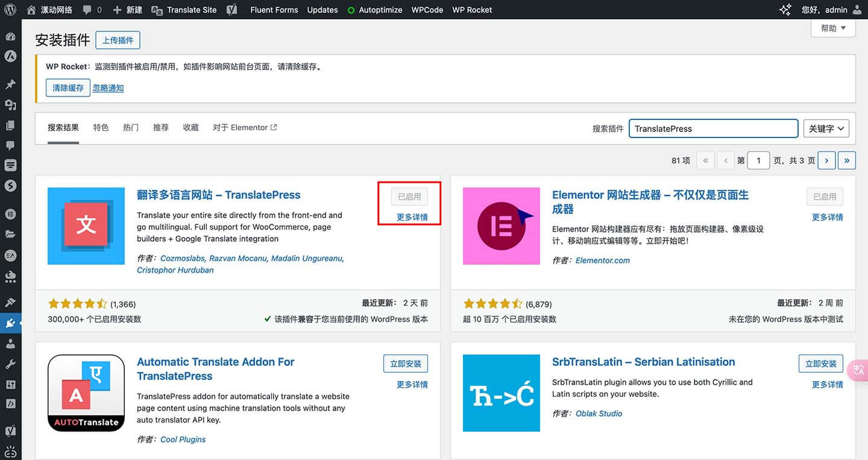Open Elementor.com author link
The width and height of the screenshot is (868, 460).
[x=603, y=260]
